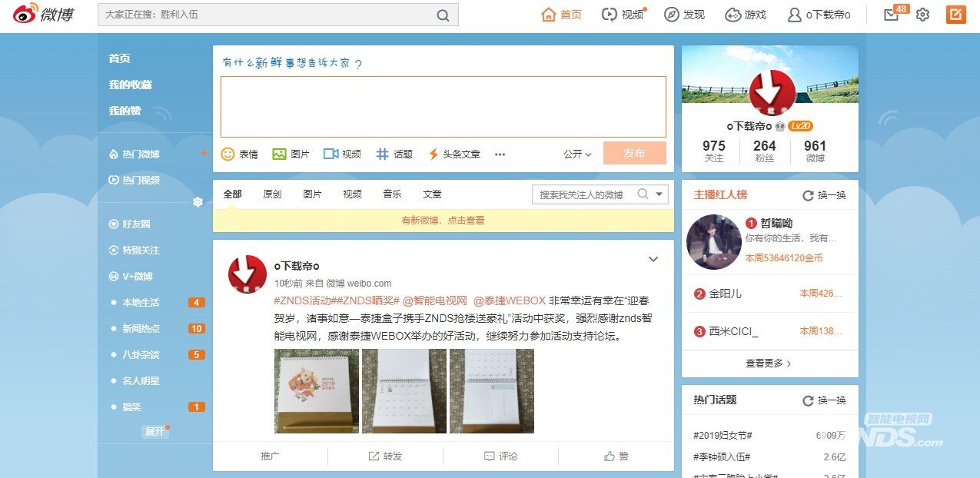Image resolution: width=980 pixels, height=478 pixels.
Task: Select the 文章 feed tab
Action: (x=432, y=194)
